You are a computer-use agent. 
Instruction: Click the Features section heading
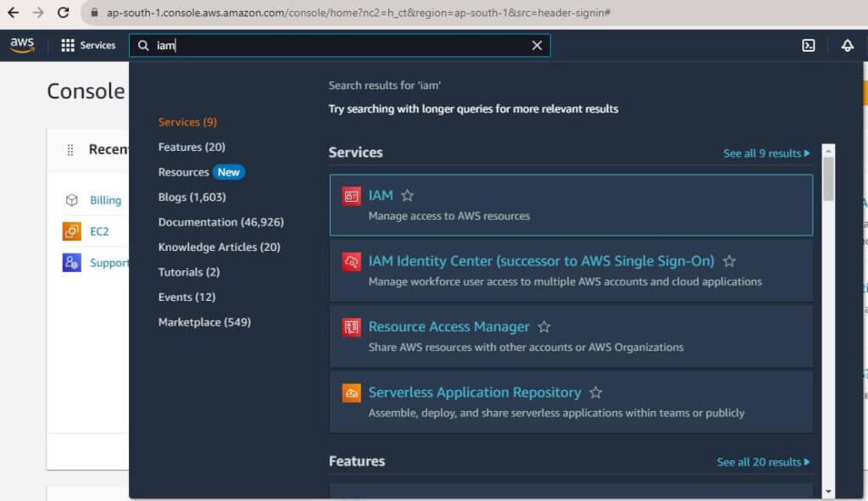pyautogui.click(x=357, y=461)
